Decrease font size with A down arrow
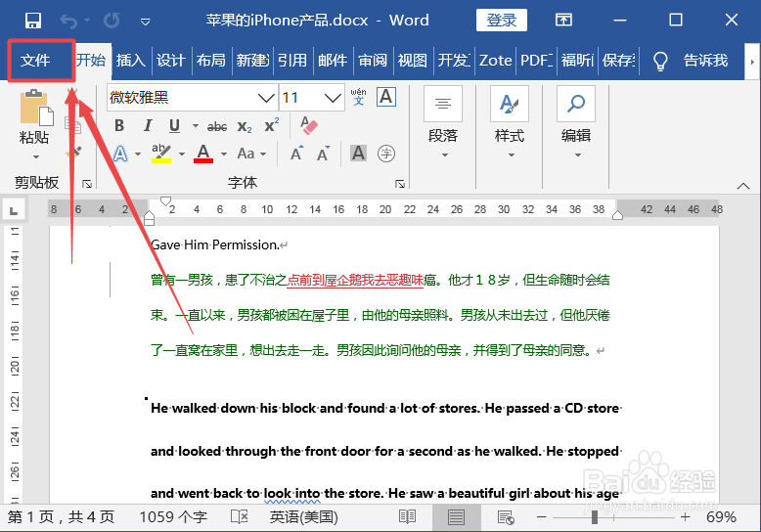 (x=323, y=154)
